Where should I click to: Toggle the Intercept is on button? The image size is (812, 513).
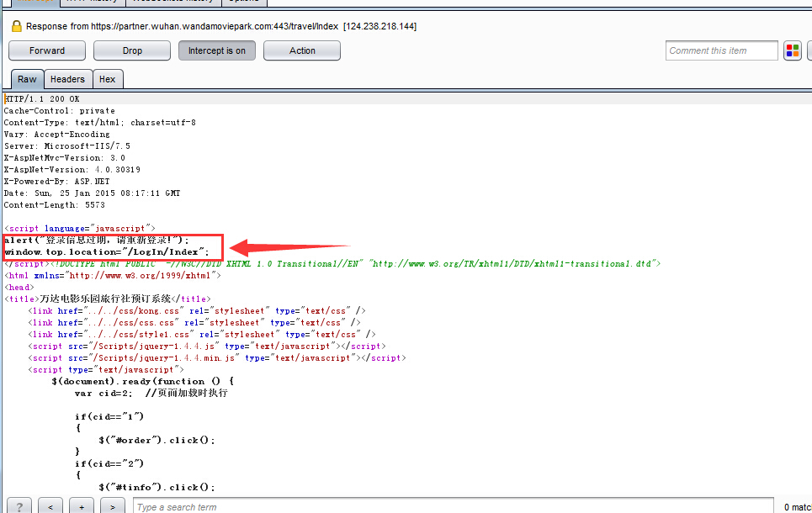point(217,50)
